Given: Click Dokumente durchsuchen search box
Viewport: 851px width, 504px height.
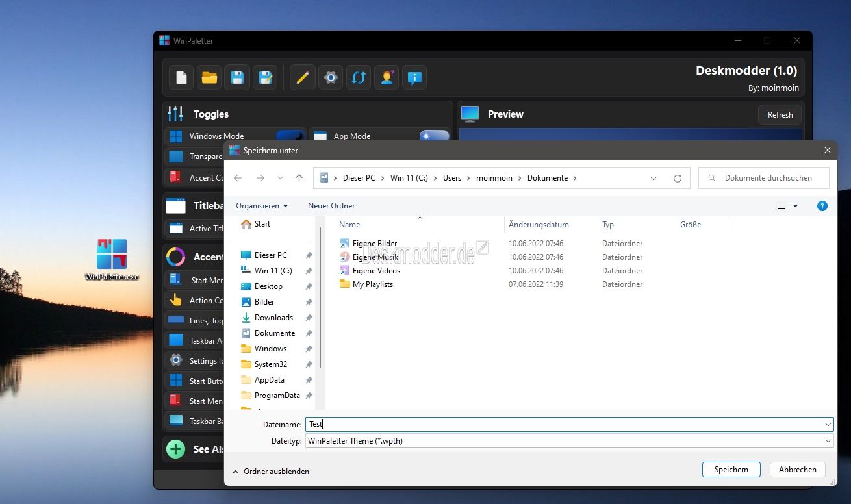Looking at the screenshot, I should click(x=764, y=178).
